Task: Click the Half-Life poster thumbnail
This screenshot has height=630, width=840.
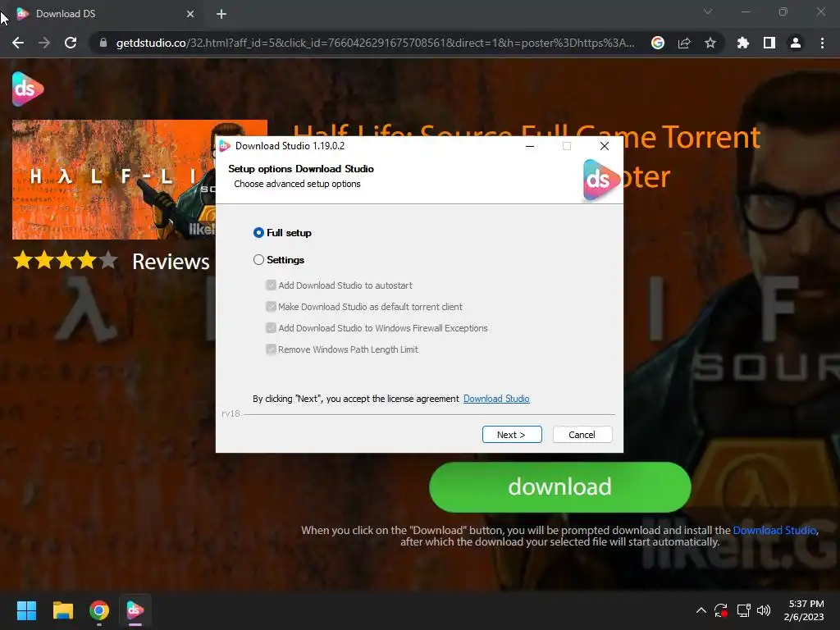Action: [x=113, y=180]
